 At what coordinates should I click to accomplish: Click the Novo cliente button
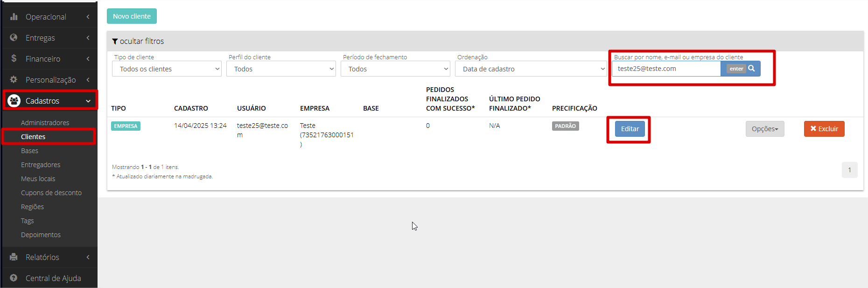[x=132, y=16]
